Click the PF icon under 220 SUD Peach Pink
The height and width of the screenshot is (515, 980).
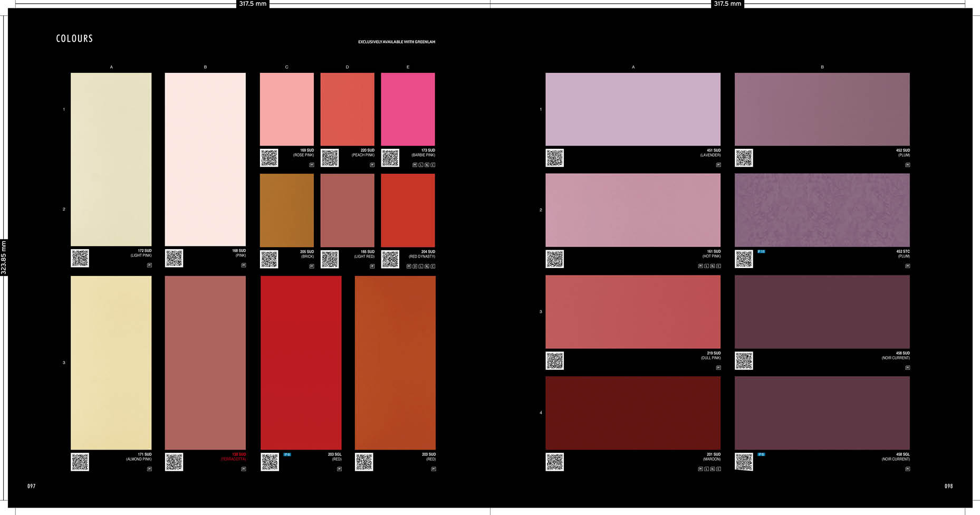[372, 165]
